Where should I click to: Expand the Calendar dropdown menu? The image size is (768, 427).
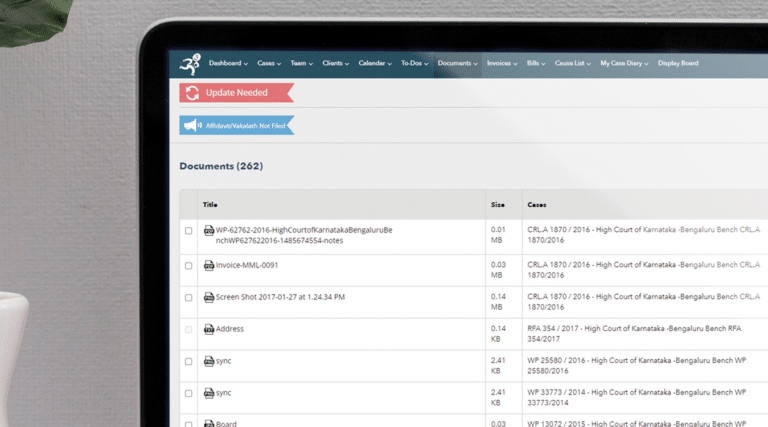click(x=375, y=63)
